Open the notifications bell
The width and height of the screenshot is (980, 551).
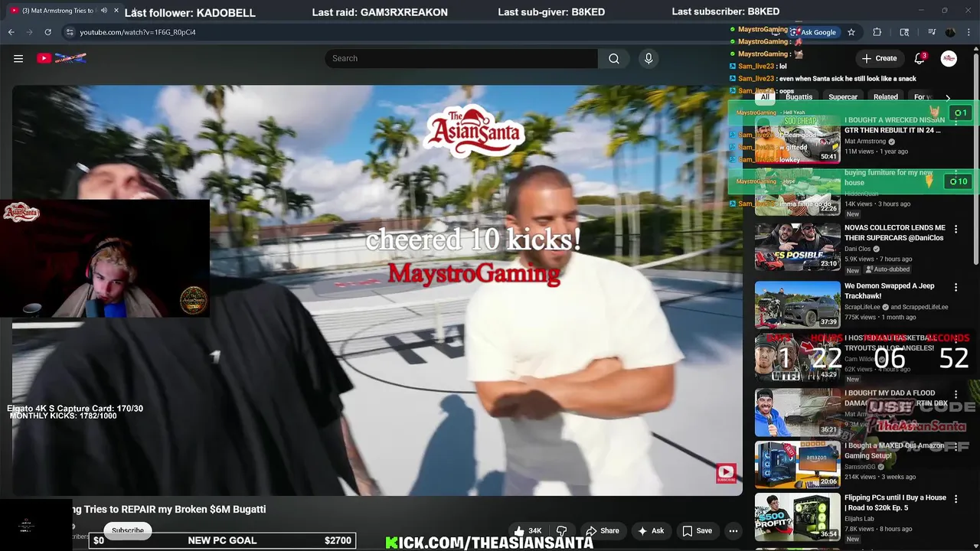(920, 58)
